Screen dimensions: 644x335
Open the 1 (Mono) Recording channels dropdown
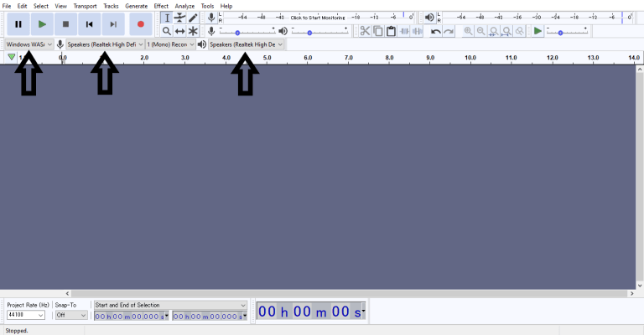pos(170,44)
